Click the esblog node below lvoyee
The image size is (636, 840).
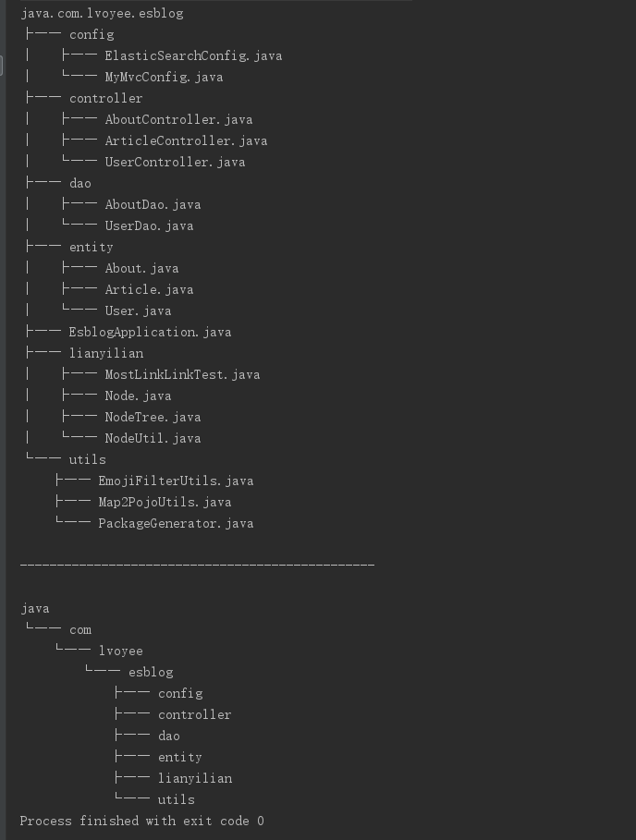[151, 672]
